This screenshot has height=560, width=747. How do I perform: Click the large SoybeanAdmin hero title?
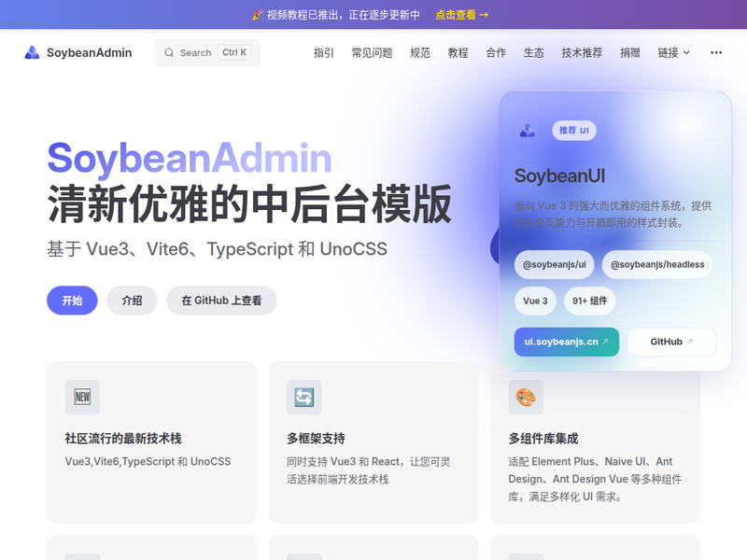pos(190,159)
